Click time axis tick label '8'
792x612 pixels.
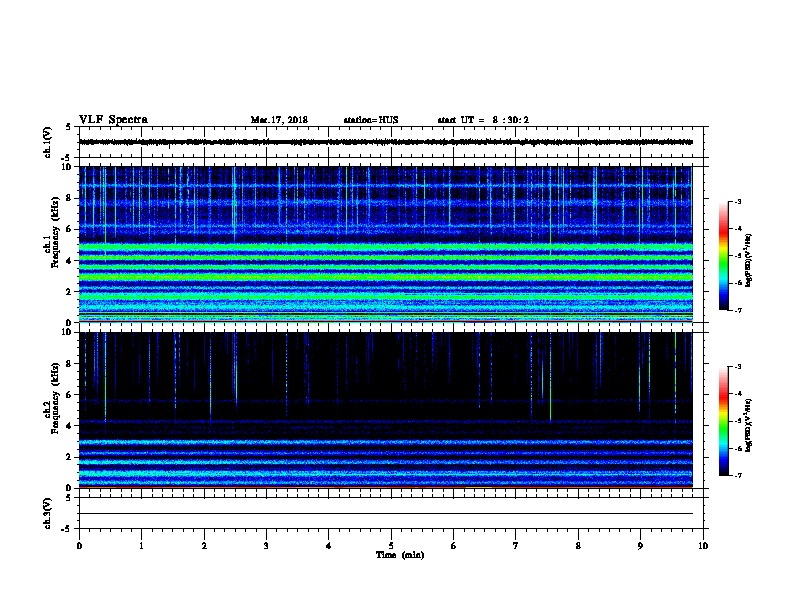(578, 546)
